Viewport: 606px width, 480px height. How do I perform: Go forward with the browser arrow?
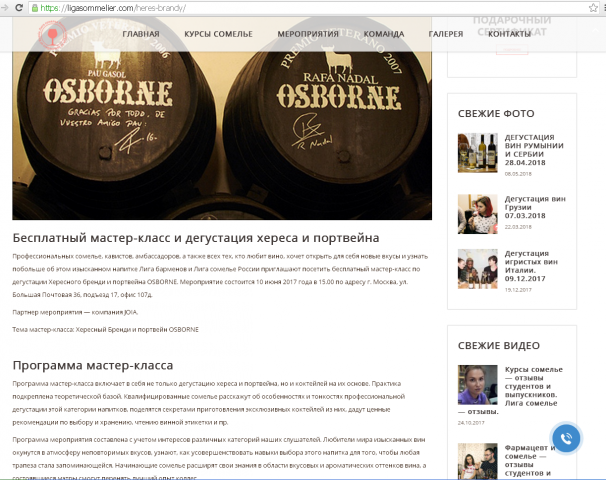click(x=5, y=8)
